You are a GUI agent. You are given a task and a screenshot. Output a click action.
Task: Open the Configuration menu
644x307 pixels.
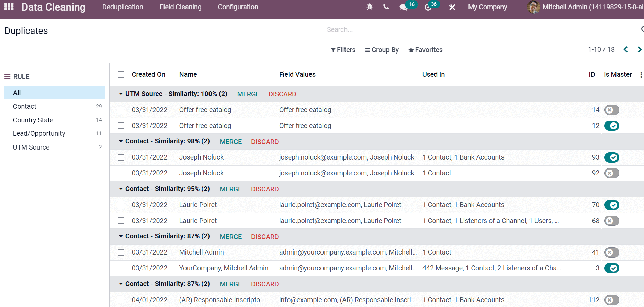[x=238, y=7]
